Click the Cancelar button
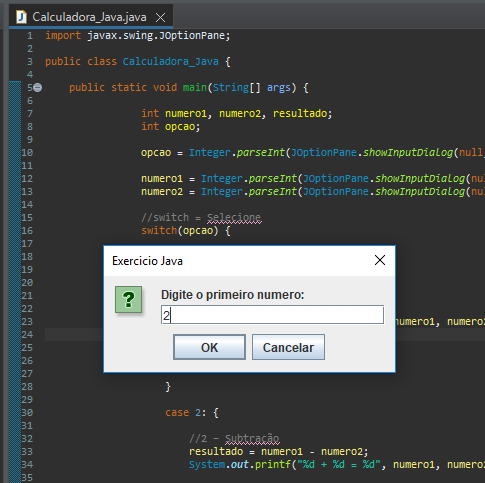Viewport: 485px width, 483px height. (288, 347)
